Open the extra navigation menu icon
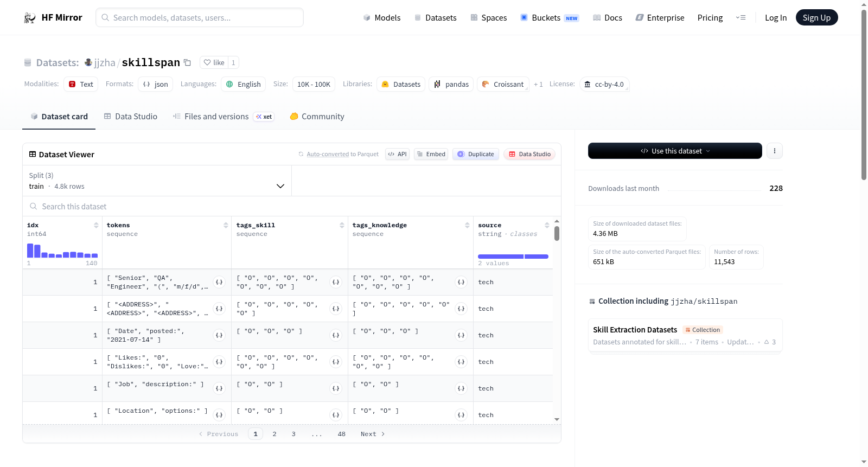868x467 pixels. click(741, 17)
